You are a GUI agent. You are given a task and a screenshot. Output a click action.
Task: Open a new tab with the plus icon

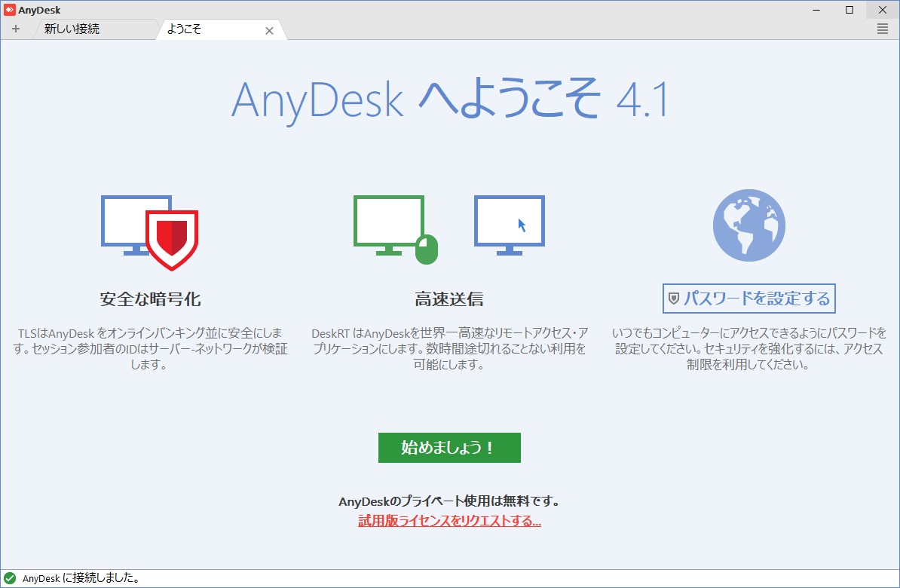(16, 29)
